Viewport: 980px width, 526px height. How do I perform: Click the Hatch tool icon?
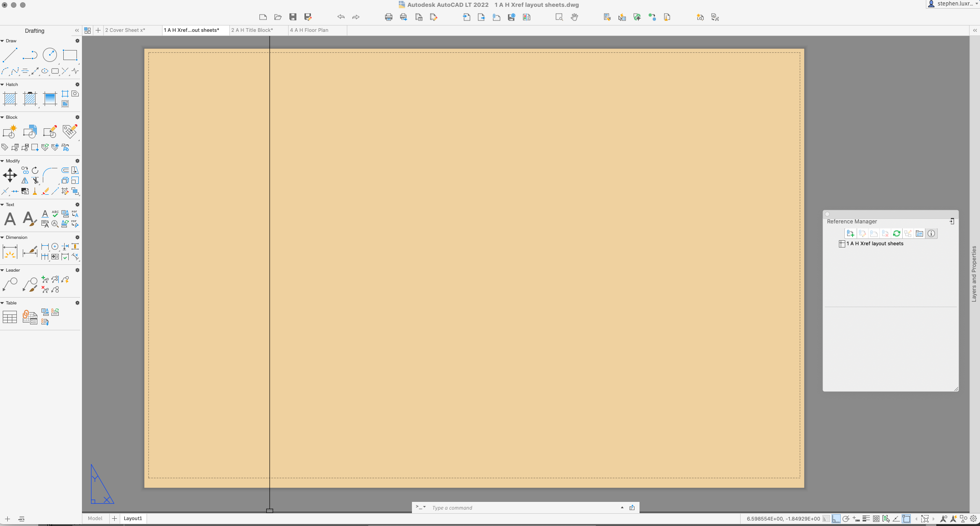point(10,99)
